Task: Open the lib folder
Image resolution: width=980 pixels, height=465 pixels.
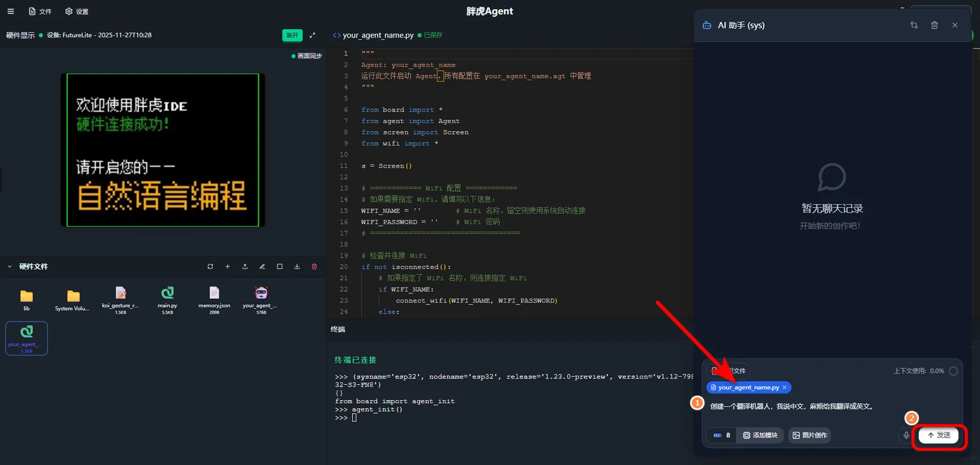Action: 26,300
